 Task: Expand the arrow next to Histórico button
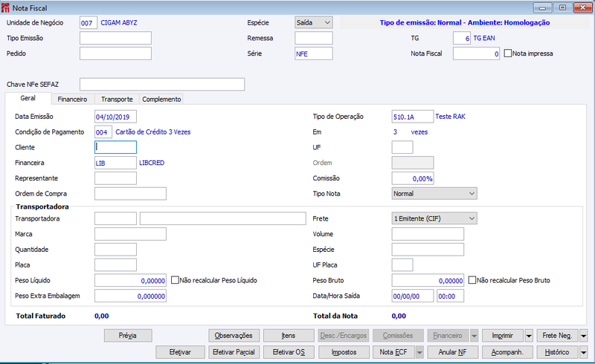click(x=584, y=352)
